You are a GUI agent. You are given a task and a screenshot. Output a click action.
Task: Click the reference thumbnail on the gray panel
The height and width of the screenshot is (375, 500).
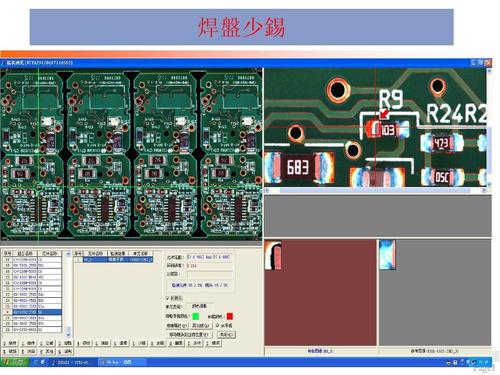[387, 255]
